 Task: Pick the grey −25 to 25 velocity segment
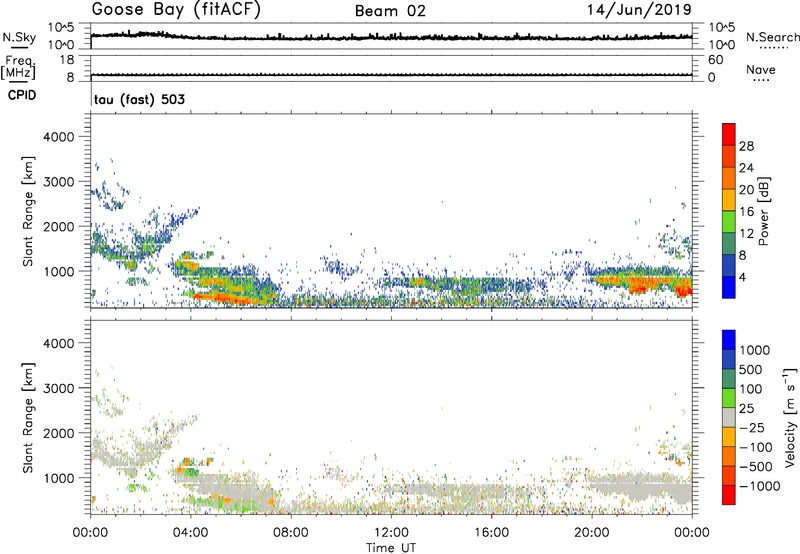click(729, 417)
